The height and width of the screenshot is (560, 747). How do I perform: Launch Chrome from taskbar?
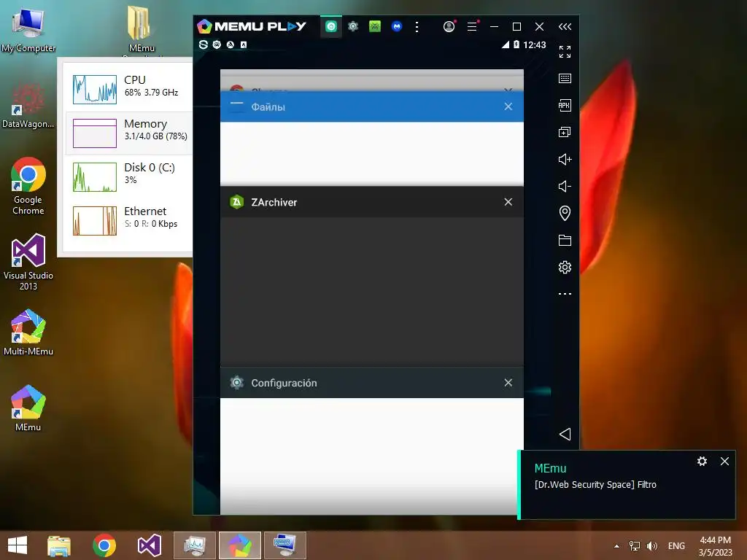(104, 545)
